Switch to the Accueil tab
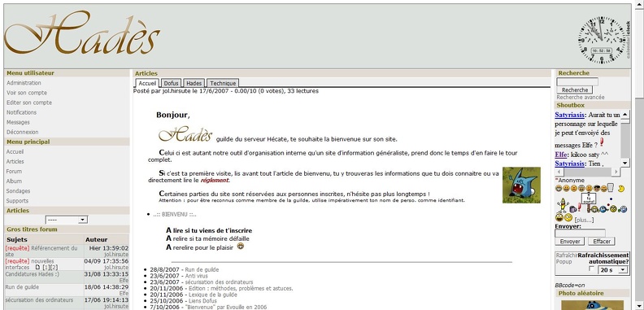Screen dimensions: 644x310 click(x=147, y=83)
